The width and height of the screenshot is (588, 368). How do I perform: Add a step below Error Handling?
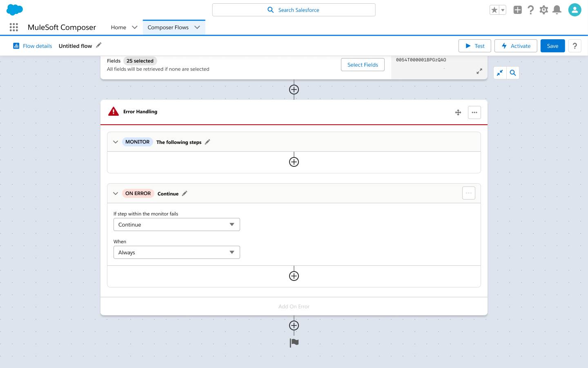pos(294,325)
